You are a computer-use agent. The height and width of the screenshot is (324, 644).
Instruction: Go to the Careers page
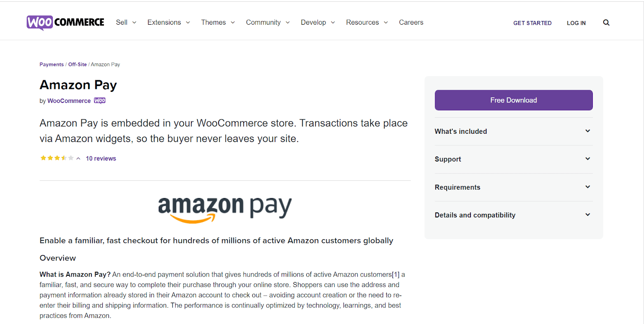(411, 22)
